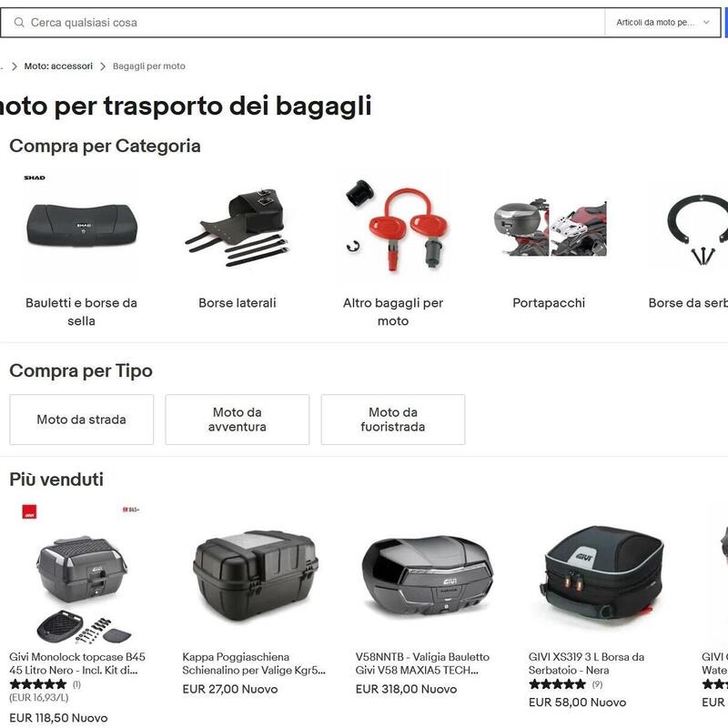
Task: Click the Borse laterali category label
Action: point(238,303)
